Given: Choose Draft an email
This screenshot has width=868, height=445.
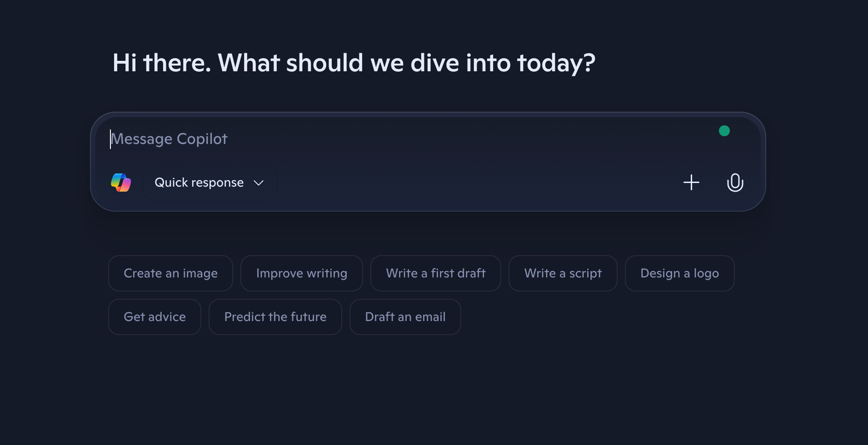Looking at the screenshot, I should (x=405, y=316).
